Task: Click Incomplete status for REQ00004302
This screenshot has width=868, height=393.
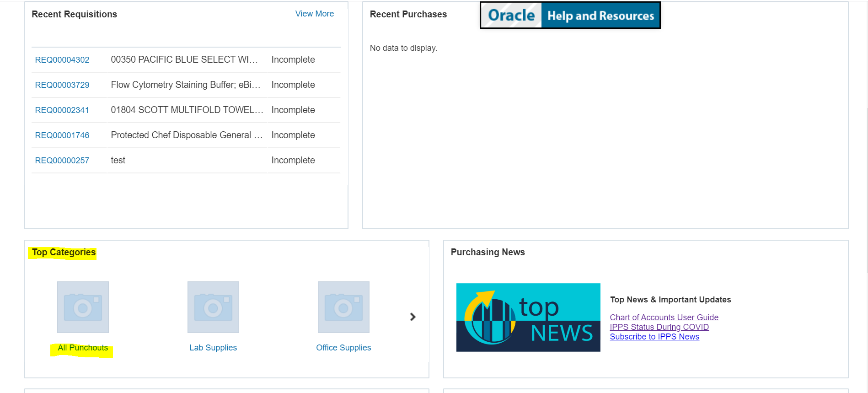Action: pos(293,60)
